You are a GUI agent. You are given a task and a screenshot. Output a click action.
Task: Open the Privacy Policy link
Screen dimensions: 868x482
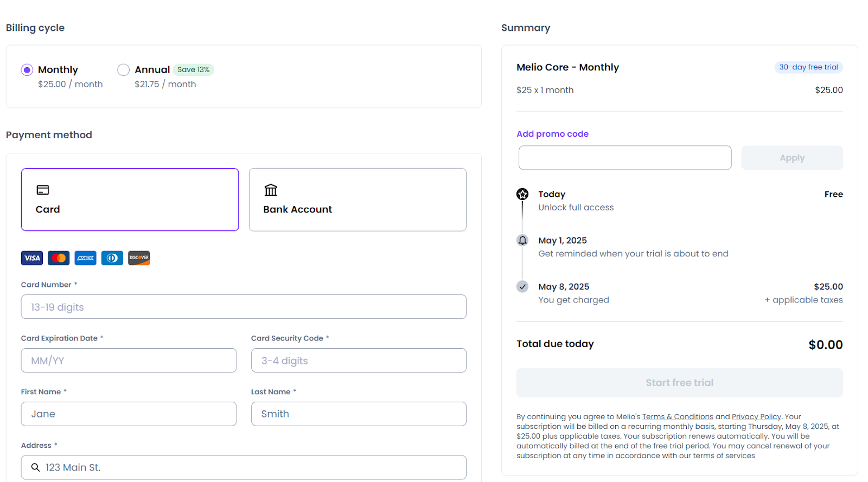pyautogui.click(x=756, y=417)
